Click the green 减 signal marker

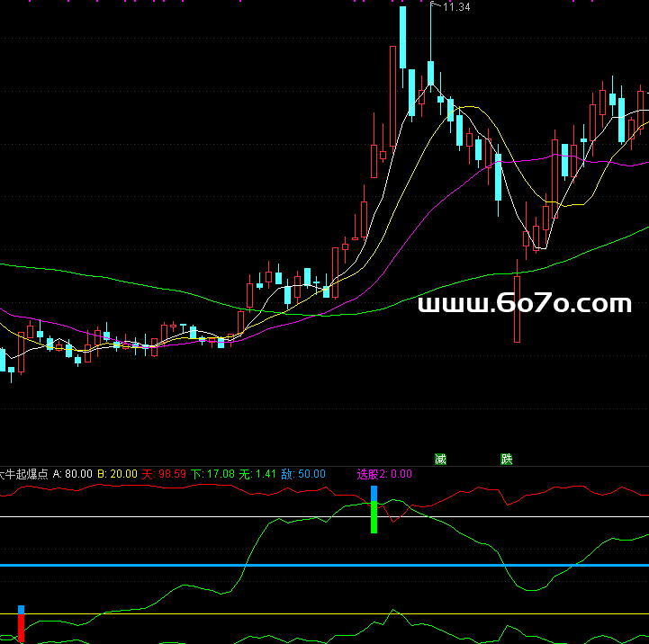[x=440, y=459]
